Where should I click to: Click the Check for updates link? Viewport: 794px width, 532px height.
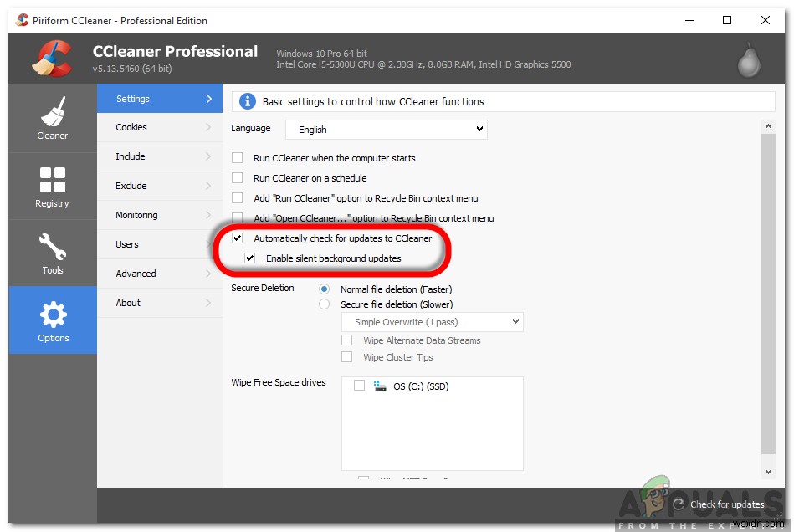click(x=726, y=504)
